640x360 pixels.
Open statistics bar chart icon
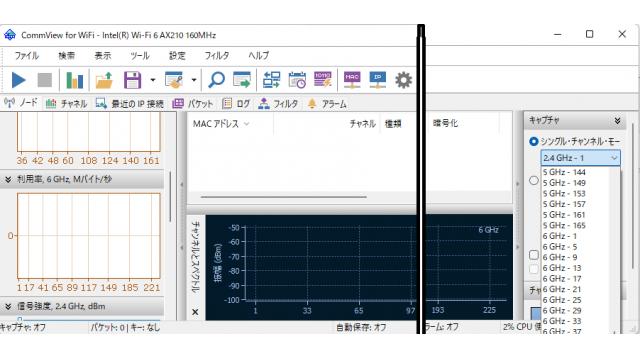pyautogui.click(x=75, y=80)
